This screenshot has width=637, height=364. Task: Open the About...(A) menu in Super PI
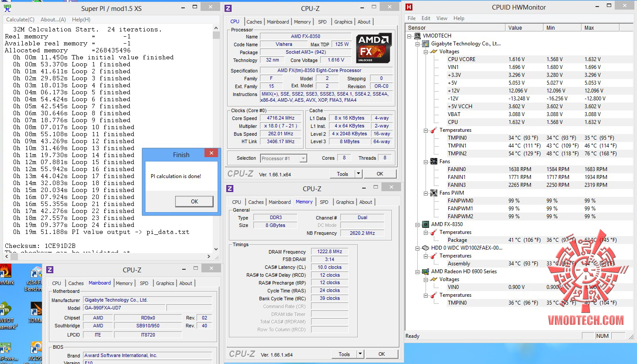53,20
